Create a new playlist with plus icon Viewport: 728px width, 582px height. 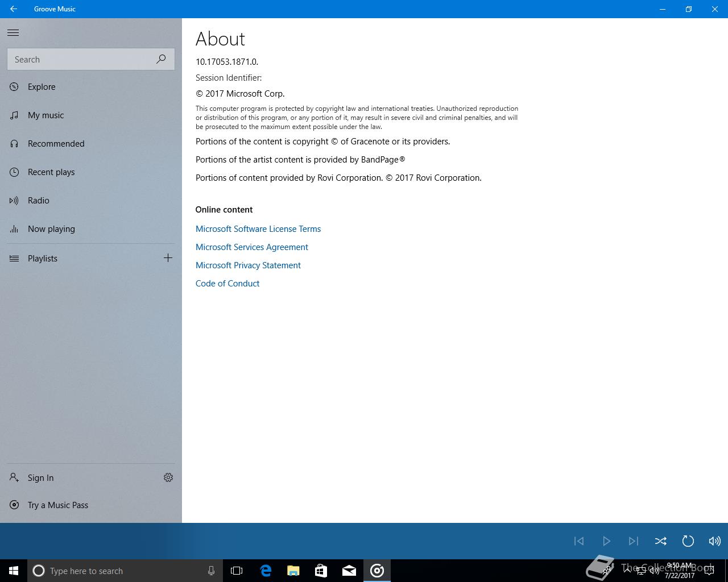[x=168, y=258]
